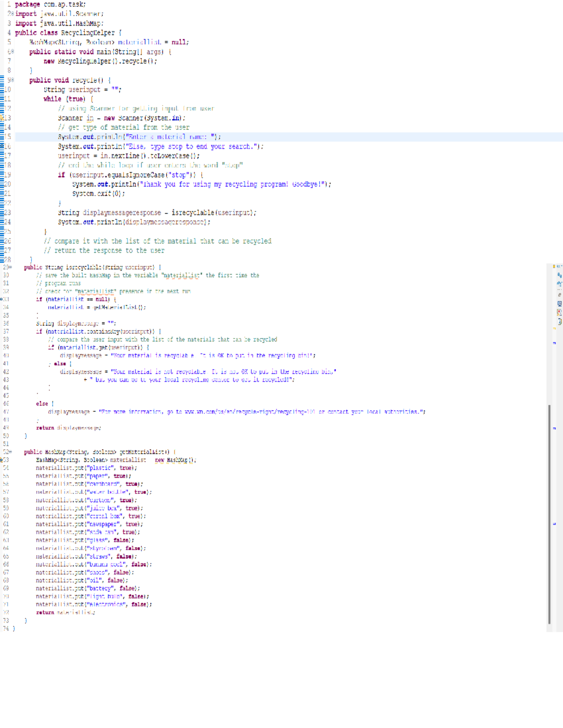
Task: Click the red-marked page icon in right trim
Action: (x=559, y=312)
